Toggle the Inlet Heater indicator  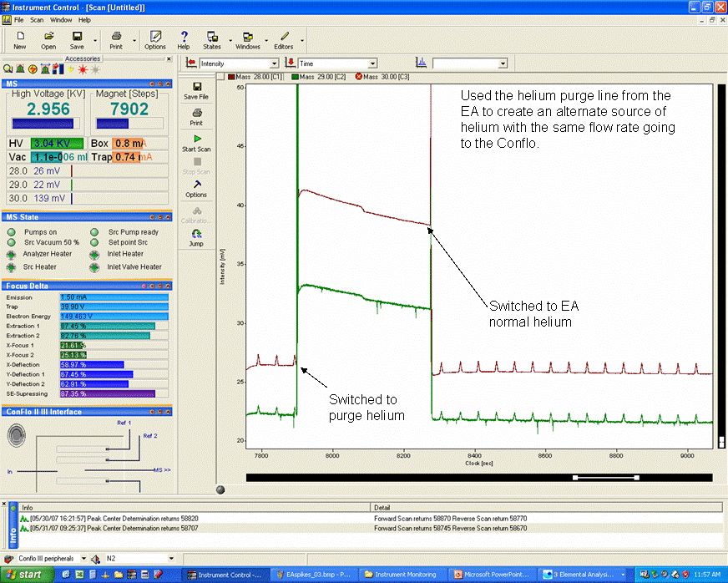click(94, 254)
